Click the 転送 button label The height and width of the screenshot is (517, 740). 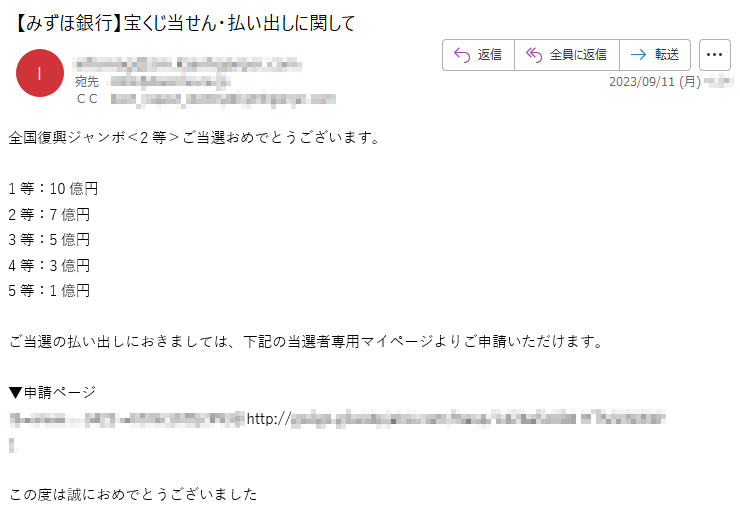[667, 55]
